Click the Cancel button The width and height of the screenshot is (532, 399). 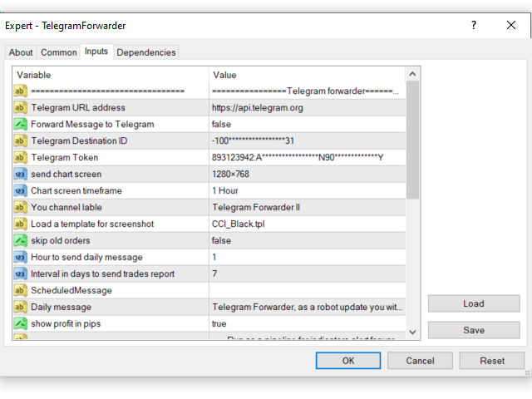(x=420, y=361)
